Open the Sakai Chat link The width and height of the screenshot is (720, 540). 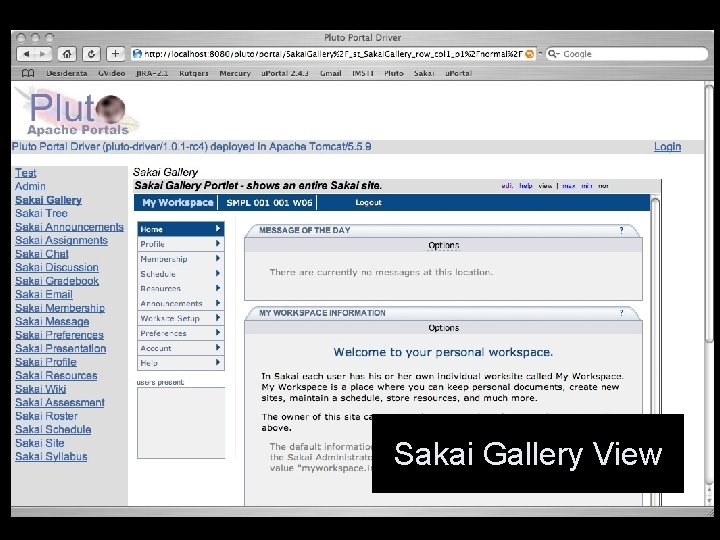(42, 254)
